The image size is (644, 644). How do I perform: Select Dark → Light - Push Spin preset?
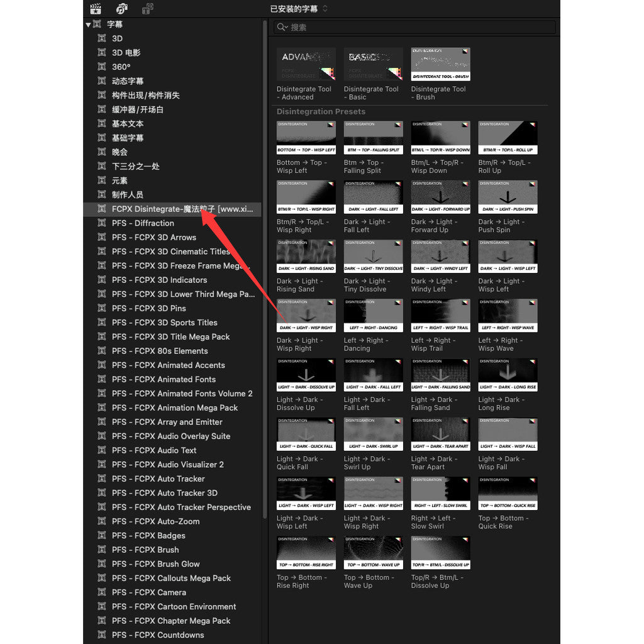508,197
